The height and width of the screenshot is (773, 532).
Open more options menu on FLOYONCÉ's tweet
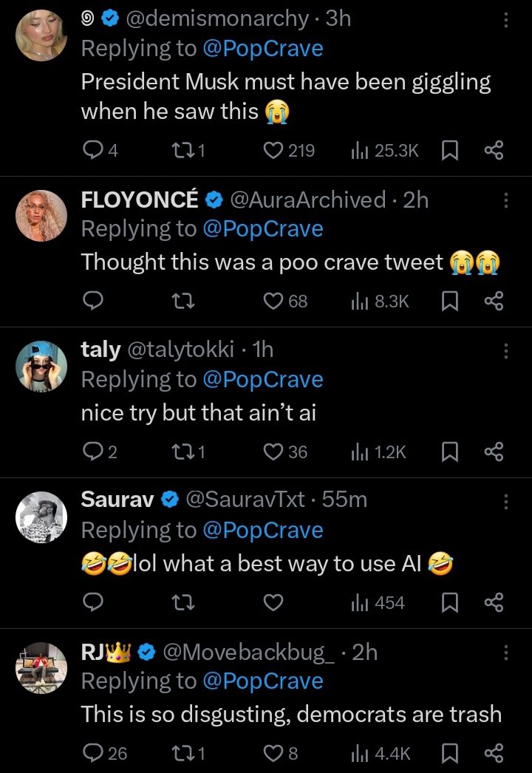point(506,200)
